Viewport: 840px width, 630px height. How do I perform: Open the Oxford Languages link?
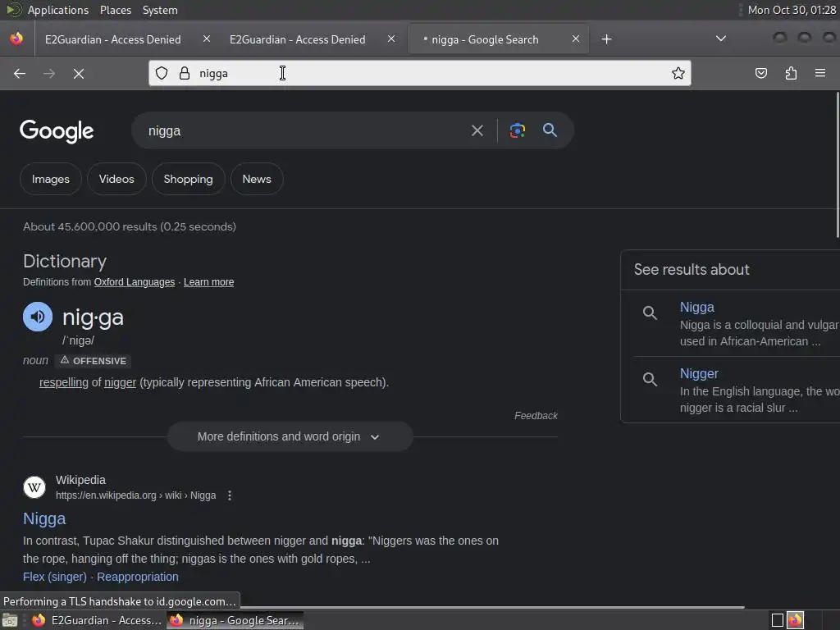coord(135,282)
